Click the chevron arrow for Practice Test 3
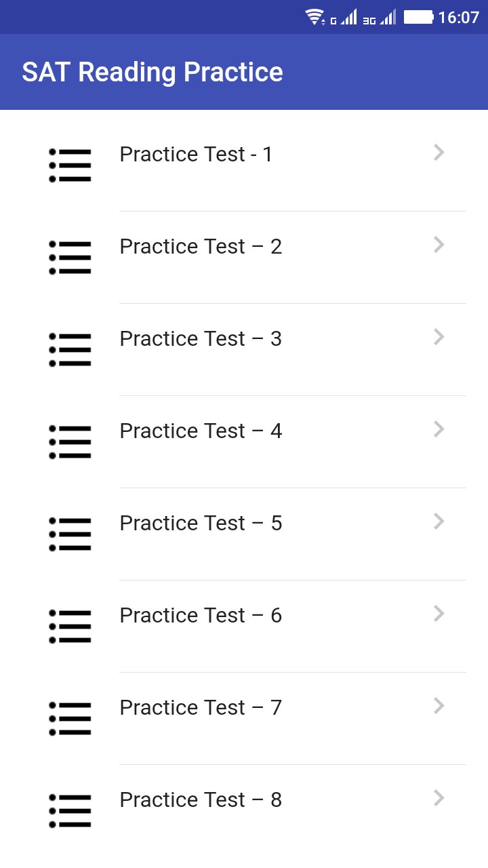The image size is (488, 868). pos(439,337)
